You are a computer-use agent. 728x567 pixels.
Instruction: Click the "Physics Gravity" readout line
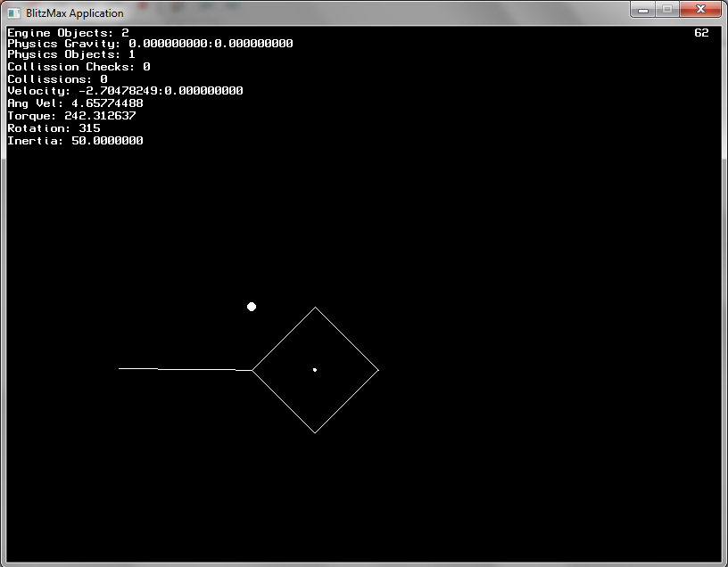(150, 44)
